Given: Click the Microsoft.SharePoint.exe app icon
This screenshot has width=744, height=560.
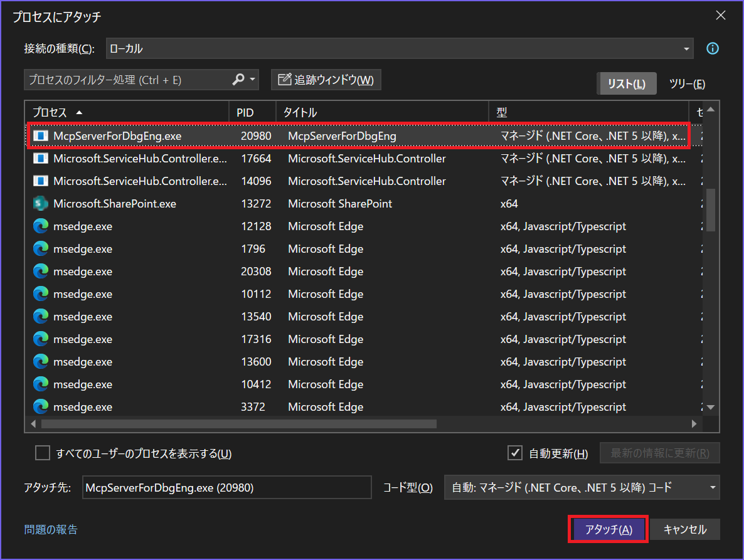Looking at the screenshot, I should (x=40, y=203).
